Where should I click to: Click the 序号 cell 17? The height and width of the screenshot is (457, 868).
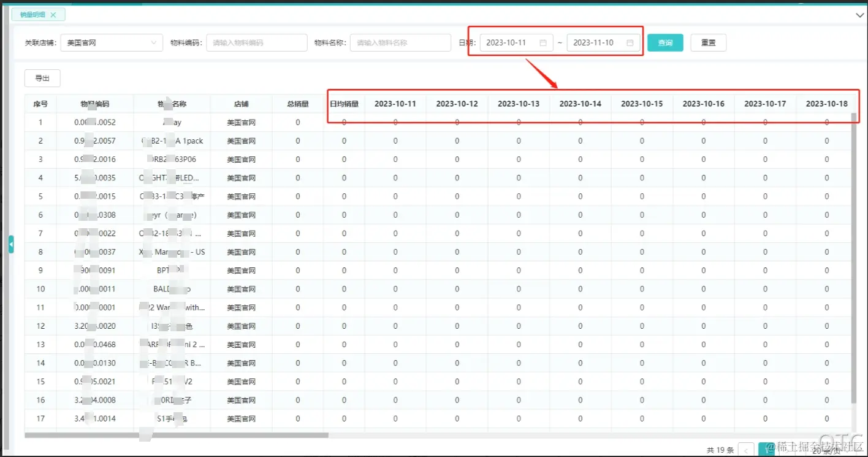tap(40, 418)
